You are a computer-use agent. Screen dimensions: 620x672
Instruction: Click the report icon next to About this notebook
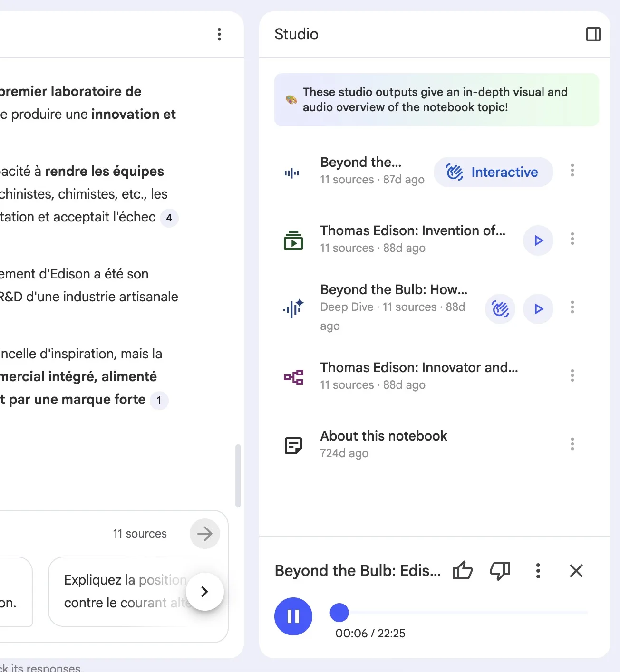click(293, 445)
